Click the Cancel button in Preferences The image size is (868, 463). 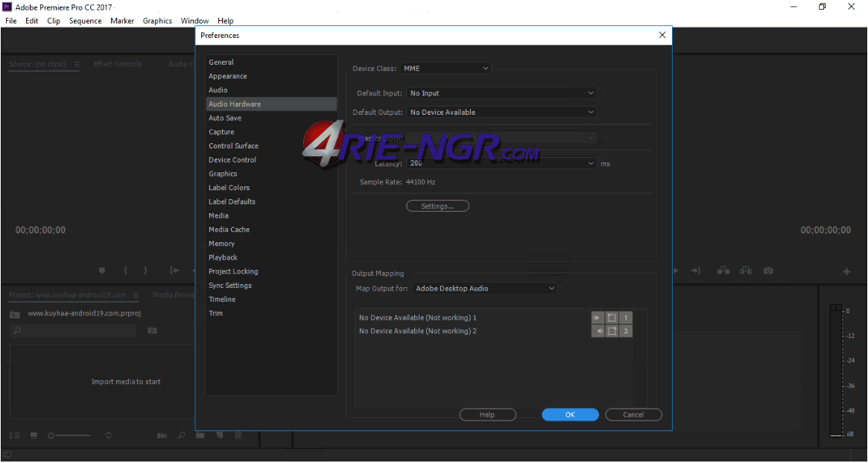pos(633,415)
